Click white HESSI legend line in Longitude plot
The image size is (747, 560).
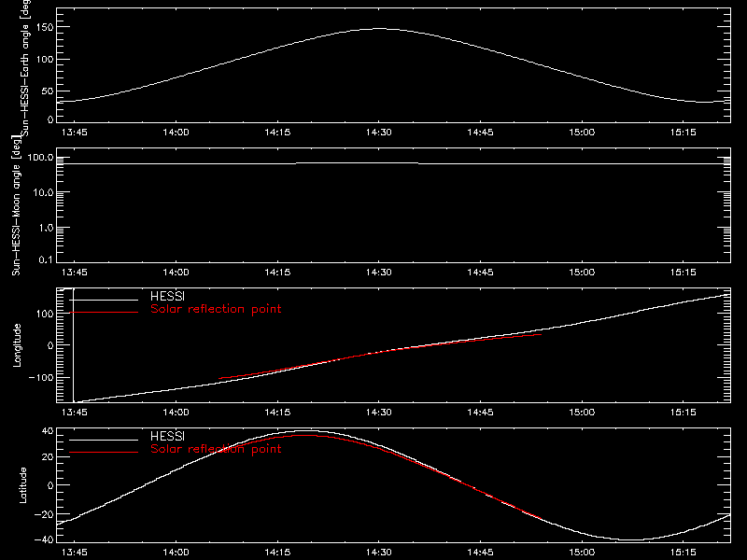tap(104, 300)
